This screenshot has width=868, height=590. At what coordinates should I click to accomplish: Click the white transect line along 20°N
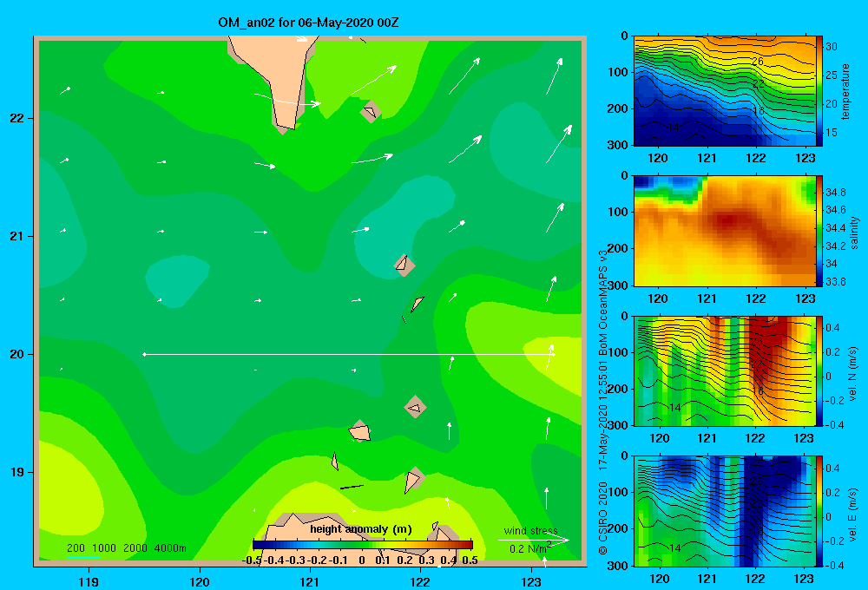pyautogui.click(x=349, y=354)
